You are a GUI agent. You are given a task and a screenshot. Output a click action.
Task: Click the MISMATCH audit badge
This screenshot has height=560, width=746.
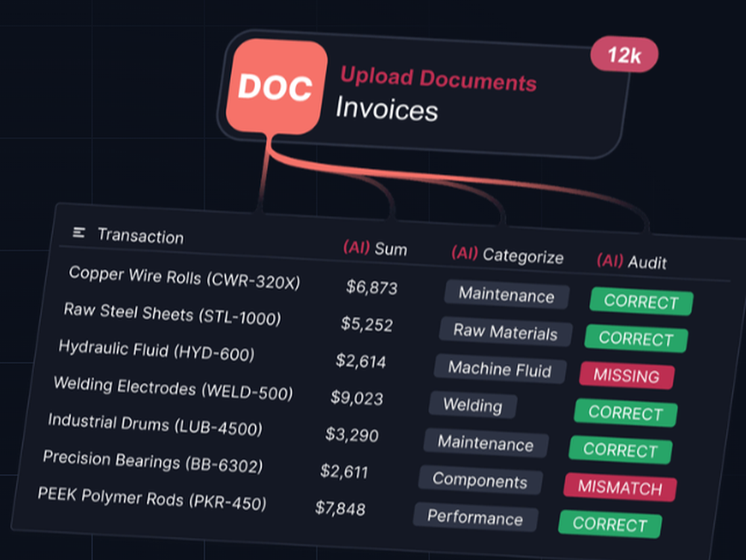click(620, 487)
